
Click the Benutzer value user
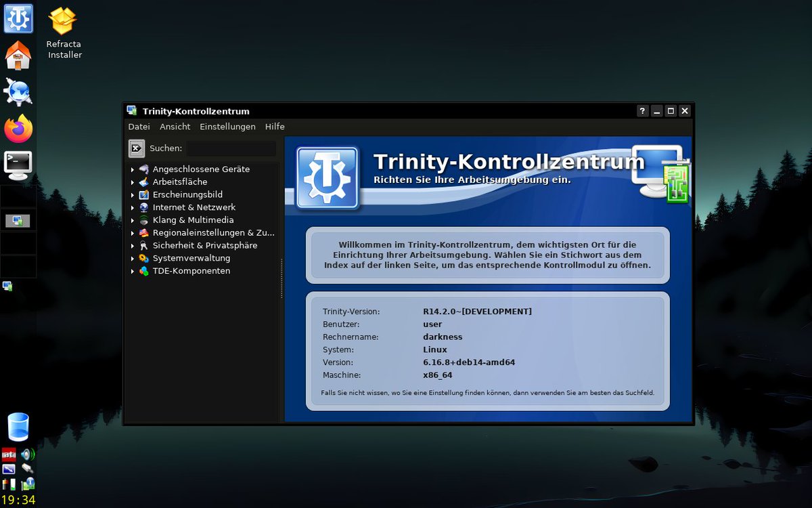432,324
